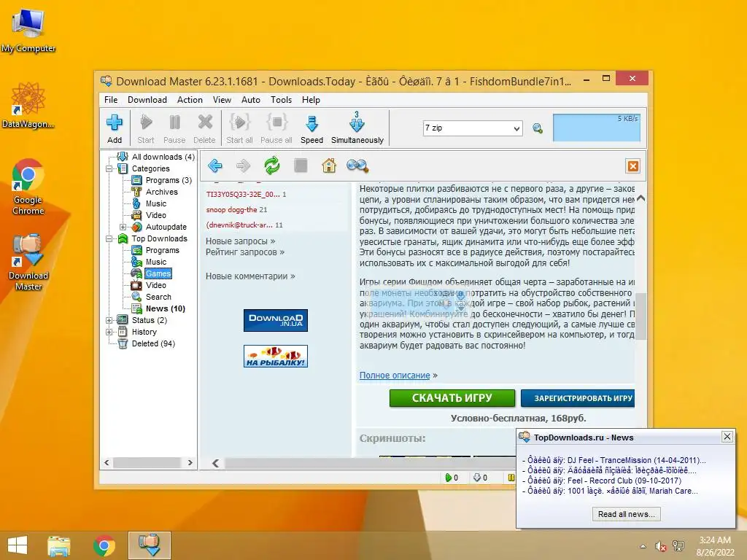Viewport: 747px width, 560px height.
Task: Open the Новые комментарии link
Action: (250, 276)
